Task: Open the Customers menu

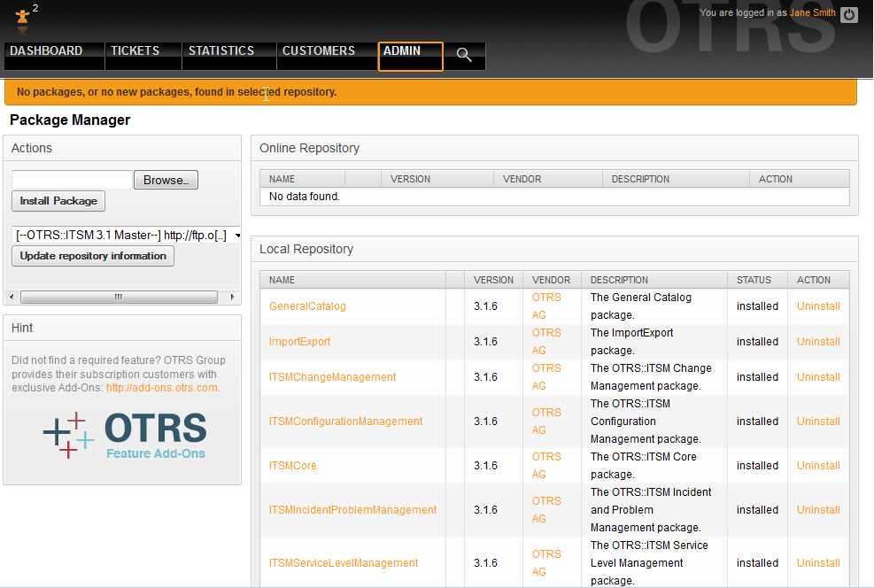Action: coord(319,51)
